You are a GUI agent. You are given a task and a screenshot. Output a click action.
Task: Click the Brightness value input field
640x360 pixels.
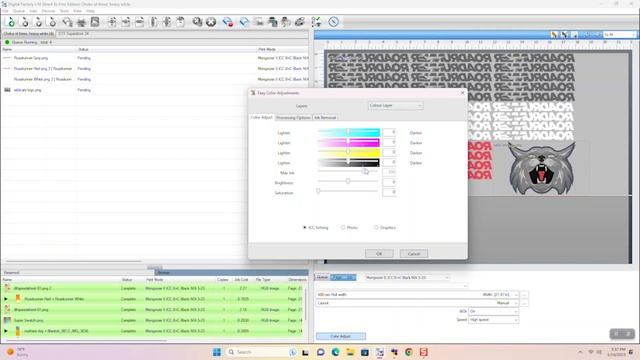pyautogui.click(x=389, y=182)
